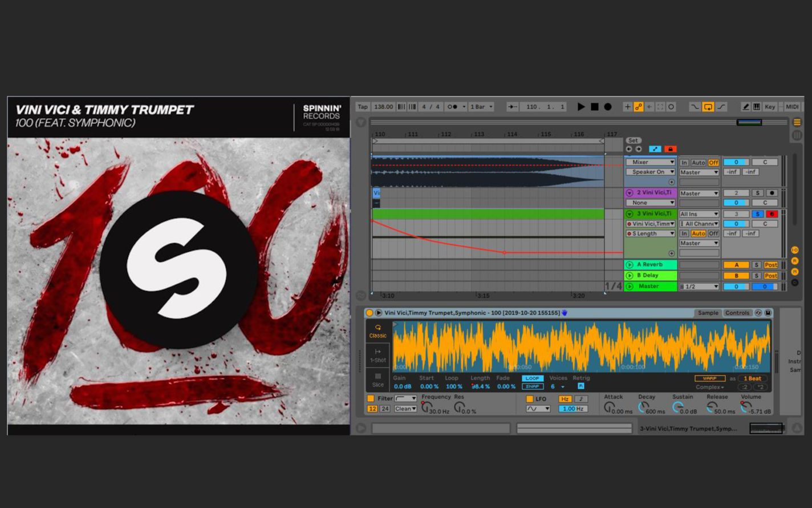This screenshot has height=508, width=812.
Task: Open the Clean filter circuit dropdown
Action: pos(405,409)
